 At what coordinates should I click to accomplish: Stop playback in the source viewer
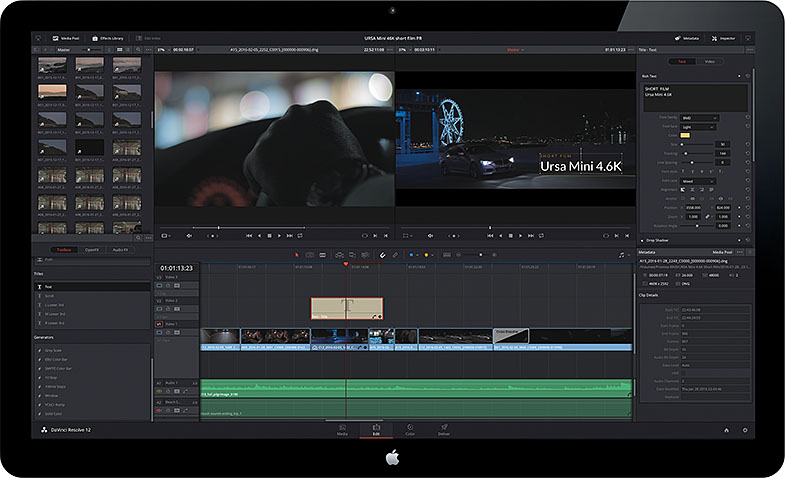(x=269, y=235)
